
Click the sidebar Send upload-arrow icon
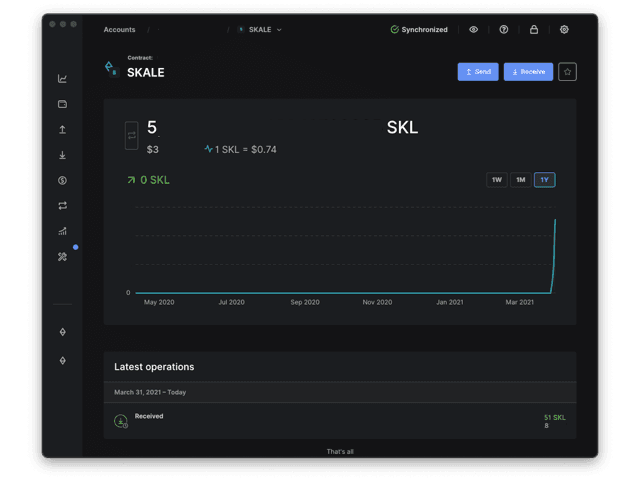63,130
